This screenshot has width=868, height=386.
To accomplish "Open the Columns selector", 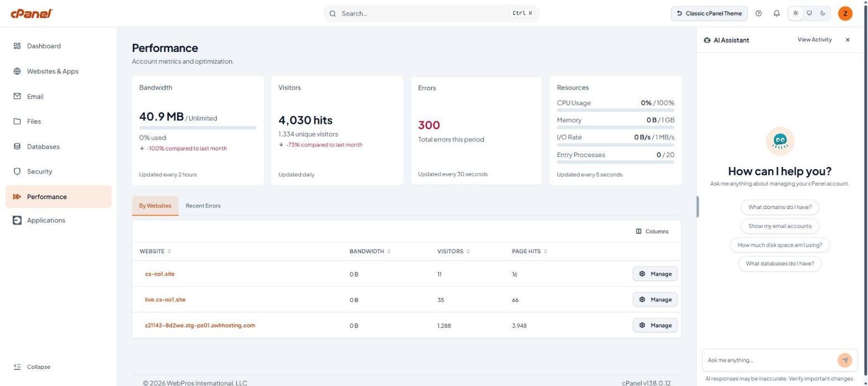I will click(x=652, y=231).
